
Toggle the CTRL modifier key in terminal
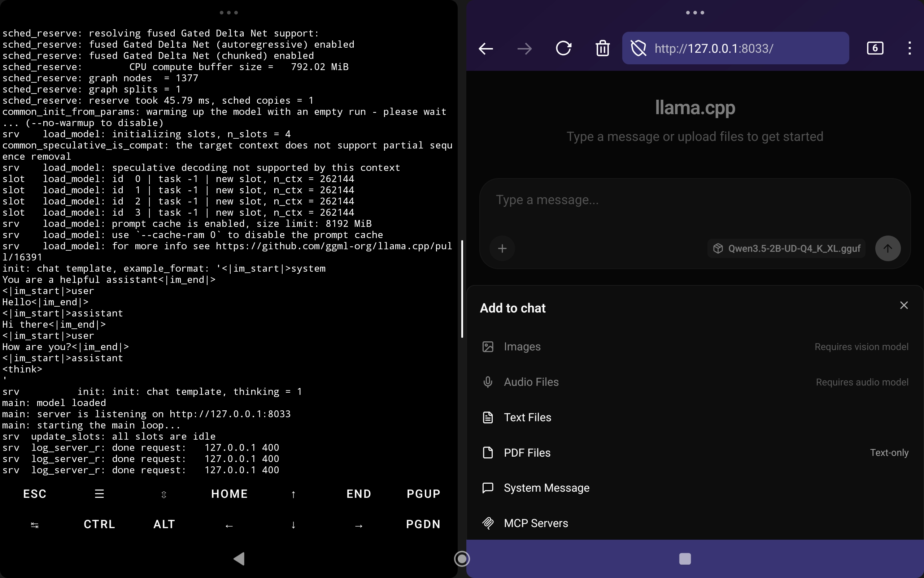[99, 524]
